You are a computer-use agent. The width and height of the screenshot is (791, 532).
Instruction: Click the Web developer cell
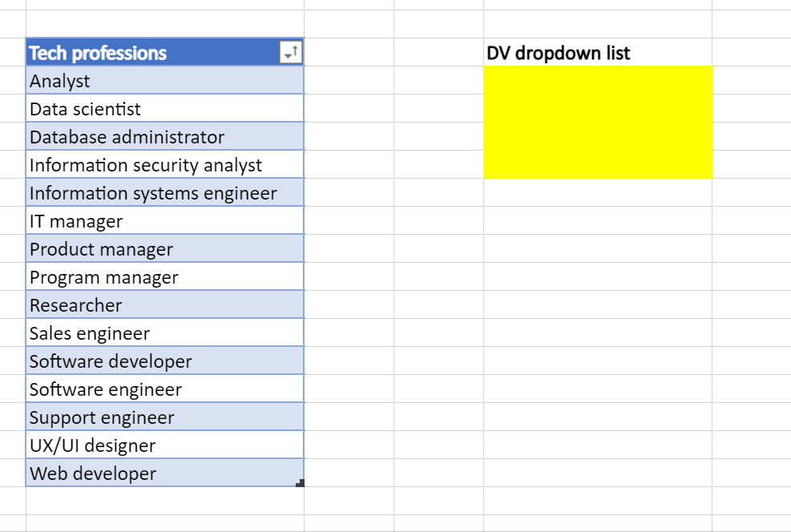click(164, 474)
